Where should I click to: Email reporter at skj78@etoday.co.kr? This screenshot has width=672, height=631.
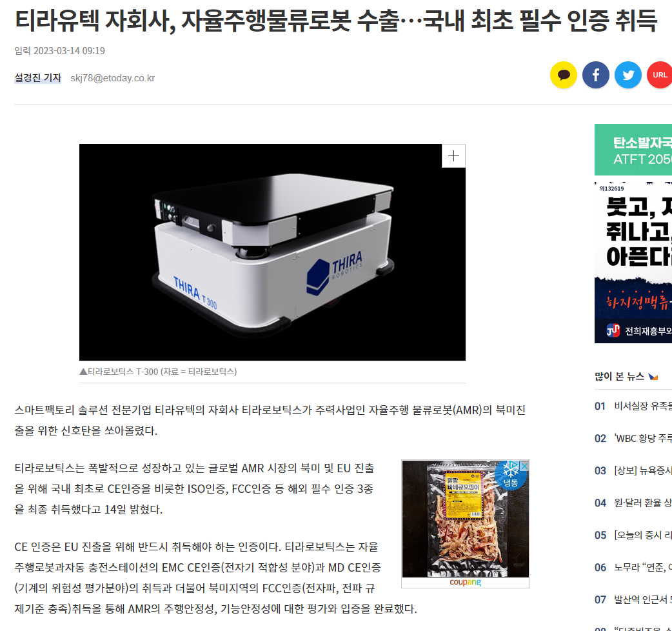pyautogui.click(x=112, y=78)
